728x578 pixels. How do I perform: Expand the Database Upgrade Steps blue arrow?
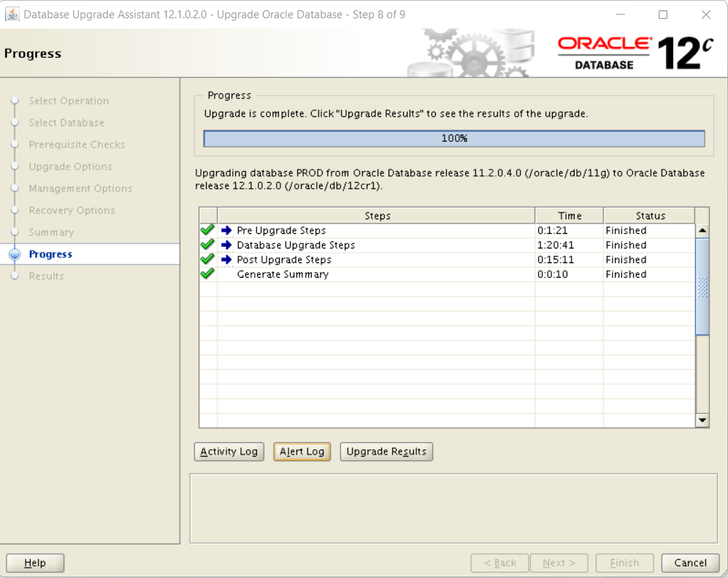point(226,245)
